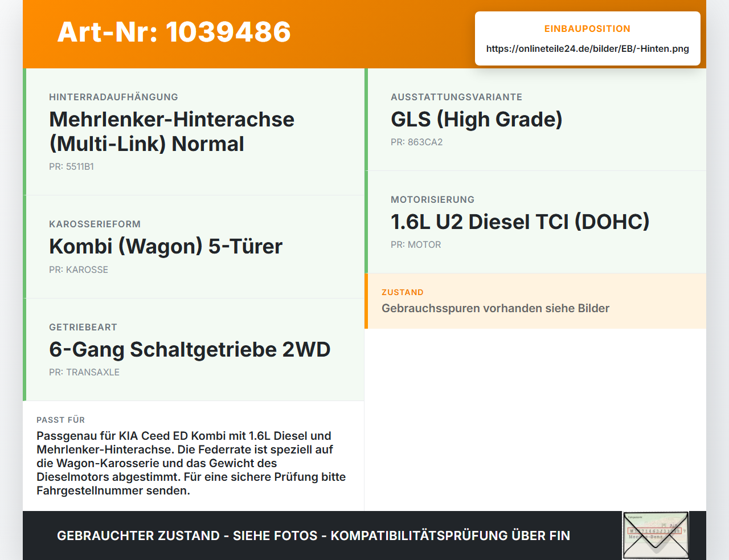Select the Kombi (Wagon) 5-Türer value
The image size is (729, 560).
(166, 246)
